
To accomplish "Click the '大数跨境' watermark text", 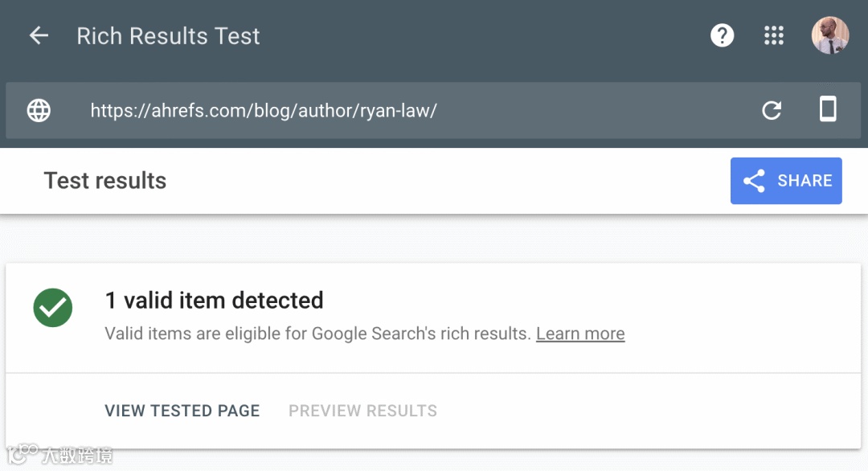I will click(x=77, y=456).
